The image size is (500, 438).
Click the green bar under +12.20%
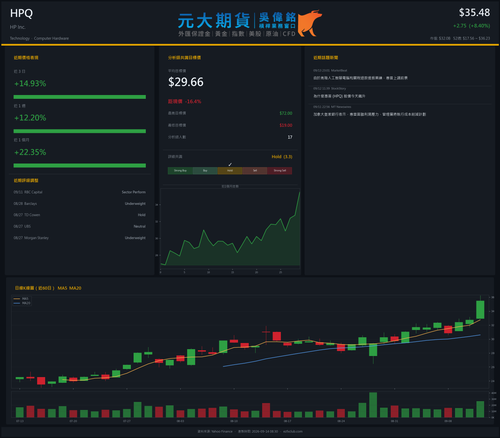(80, 131)
